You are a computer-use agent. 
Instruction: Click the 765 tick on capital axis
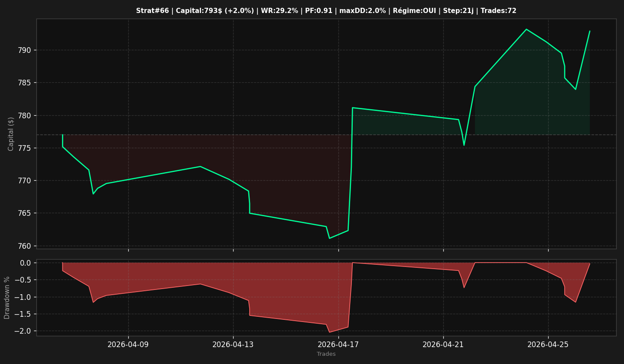[25, 213]
